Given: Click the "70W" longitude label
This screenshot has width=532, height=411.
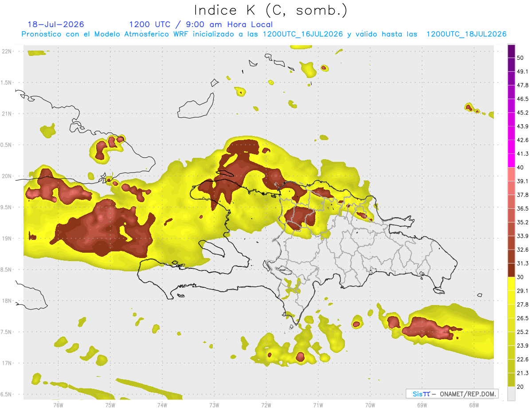Looking at the screenshot, I should click(370, 405).
